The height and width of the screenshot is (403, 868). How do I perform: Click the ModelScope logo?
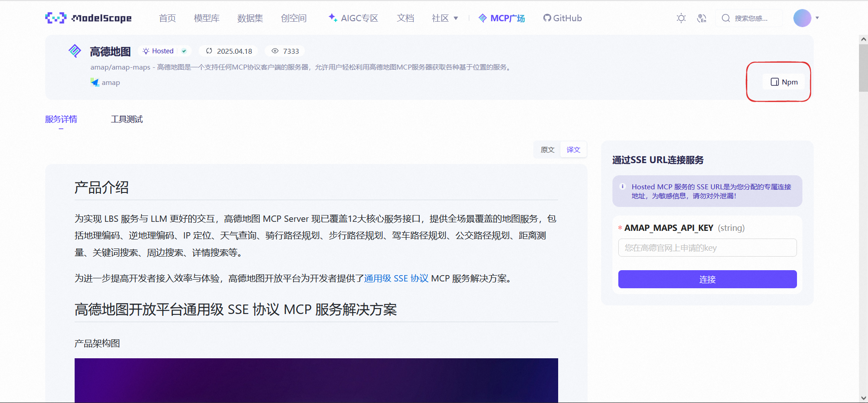pos(88,18)
